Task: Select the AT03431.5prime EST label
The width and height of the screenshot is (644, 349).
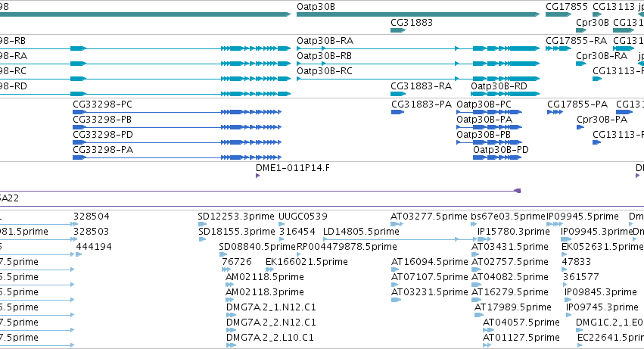Action: 510,247
